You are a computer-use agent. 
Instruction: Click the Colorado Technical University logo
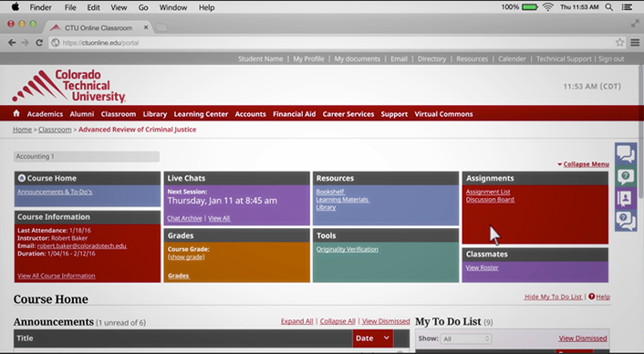tap(69, 86)
